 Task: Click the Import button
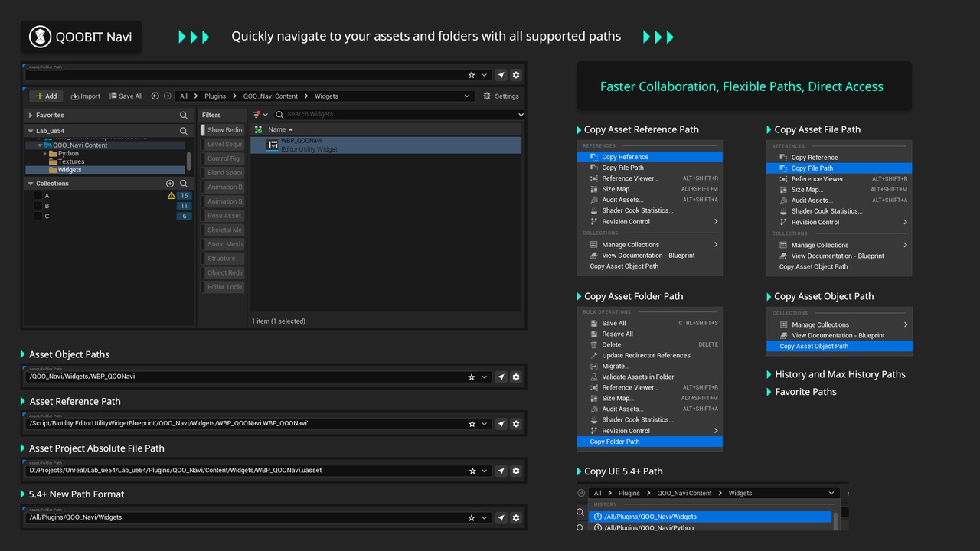point(86,96)
